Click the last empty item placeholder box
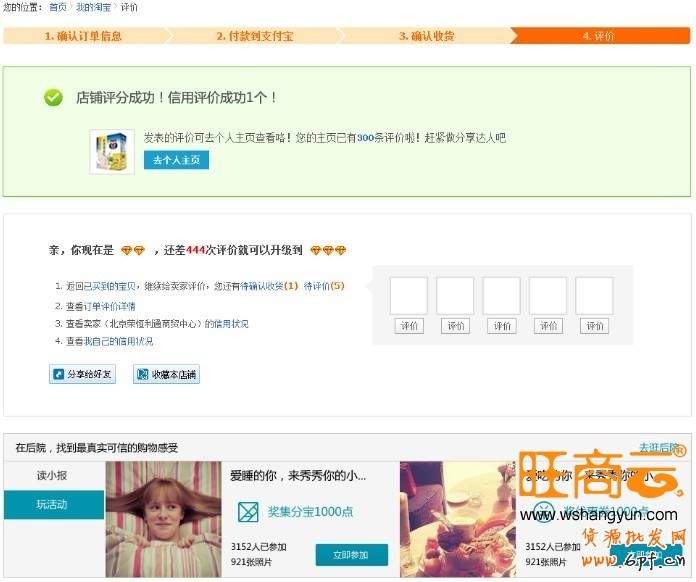 (594, 296)
